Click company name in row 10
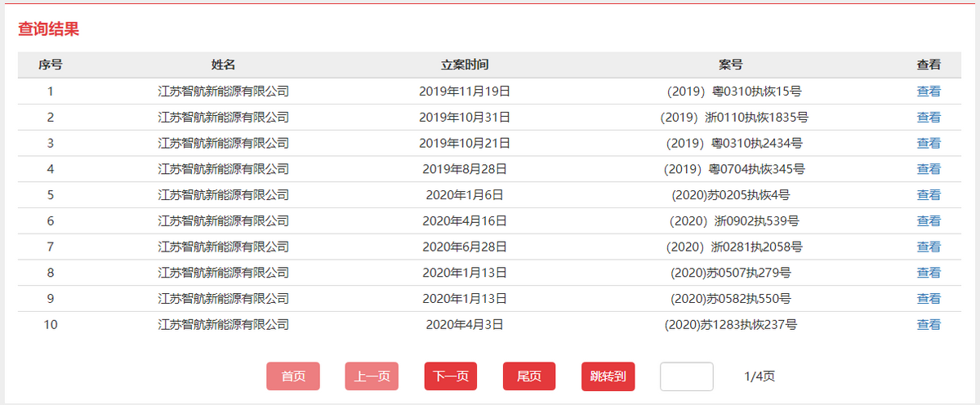The width and height of the screenshot is (980, 405). click(223, 324)
